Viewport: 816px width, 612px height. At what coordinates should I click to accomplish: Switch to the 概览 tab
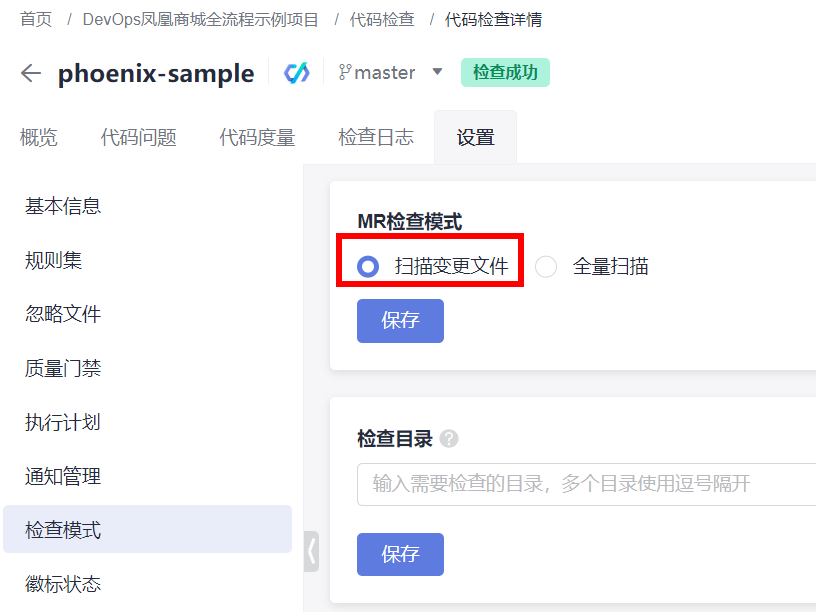39,138
